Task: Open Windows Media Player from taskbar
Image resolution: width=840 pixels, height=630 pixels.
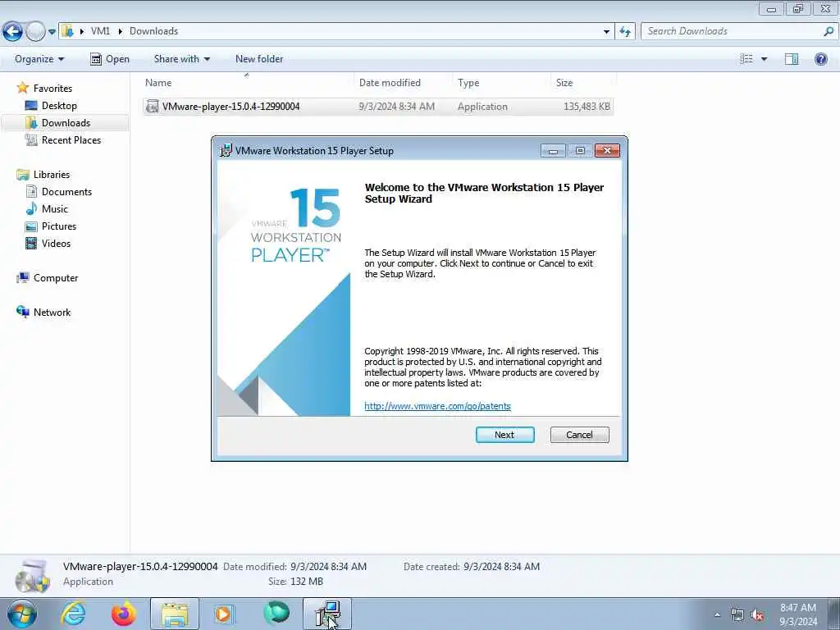Action: click(x=223, y=614)
